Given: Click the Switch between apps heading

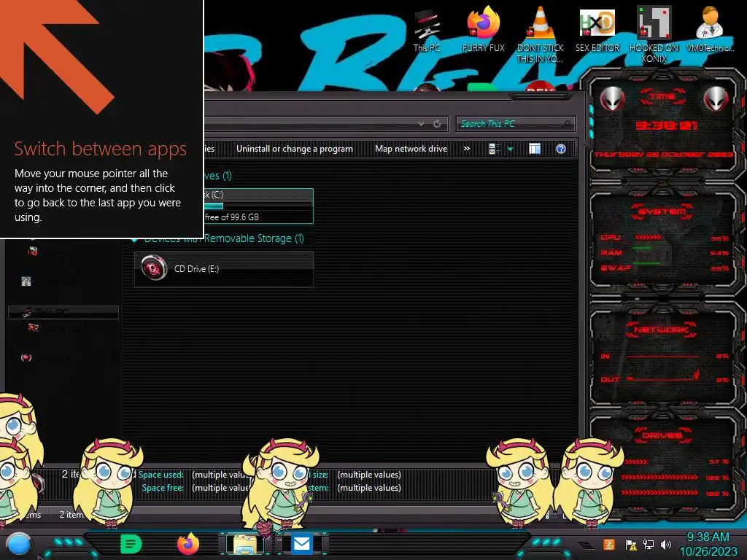Looking at the screenshot, I should tap(101, 149).
